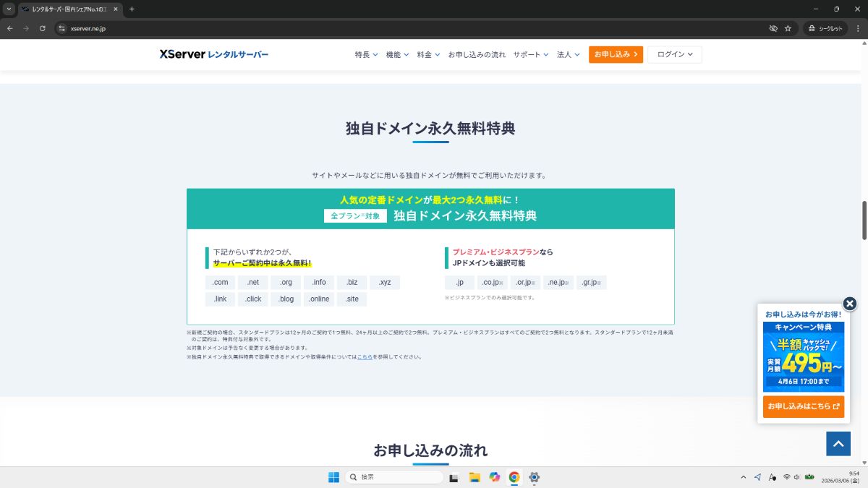
Task: Click the scroll-to-top arrow button
Action: point(838,443)
